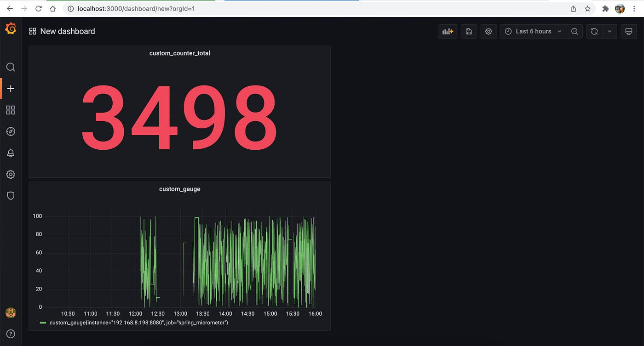Open dashboard settings gear
644x346 pixels.
coord(489,31)
